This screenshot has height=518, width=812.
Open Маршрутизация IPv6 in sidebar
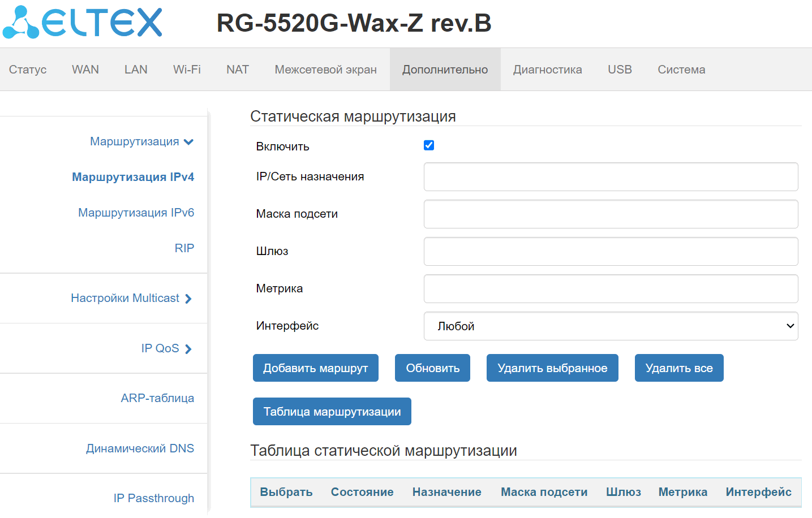136,213
